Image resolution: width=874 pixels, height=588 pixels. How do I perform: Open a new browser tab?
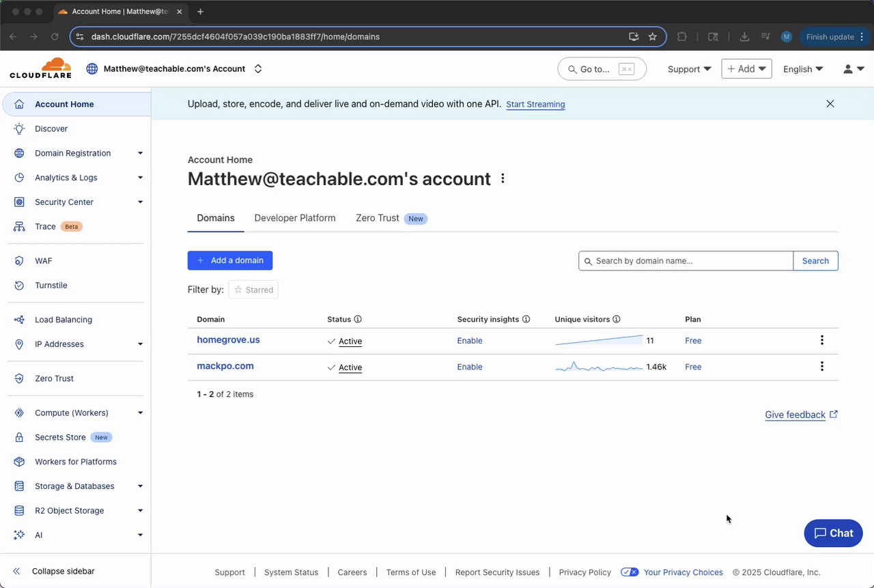click(200, 12)
